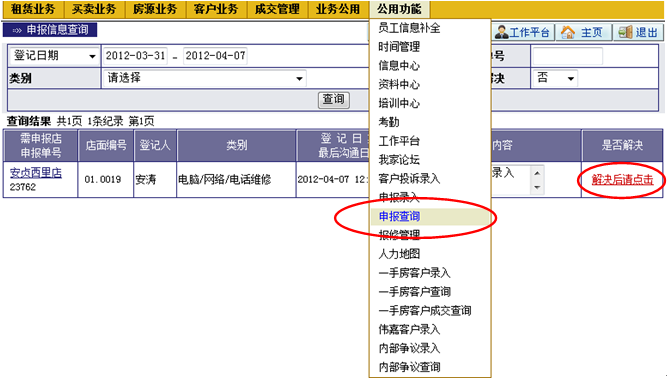The width and height of the screenshot is (667, 380).
Task: Expand the 类别 请选择 dropdown
Action: 204,78
